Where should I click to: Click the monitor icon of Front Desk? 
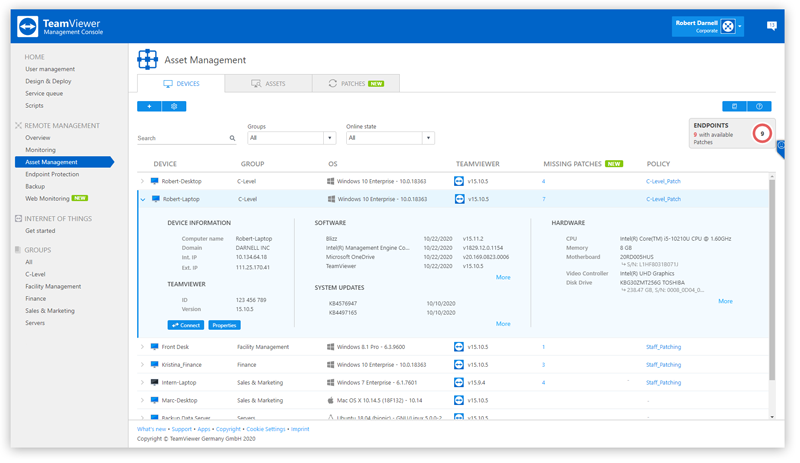click(155, 347)
